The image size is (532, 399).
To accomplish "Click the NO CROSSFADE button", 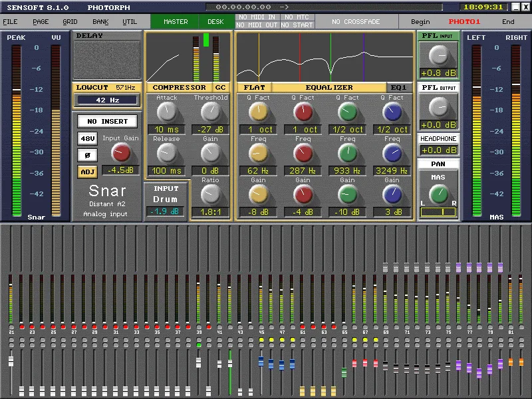I will [356, 22].
